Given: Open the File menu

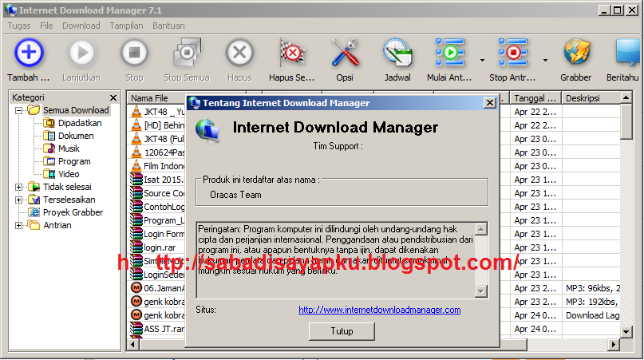Looking at the screenshot, I should tap(46, 26).
